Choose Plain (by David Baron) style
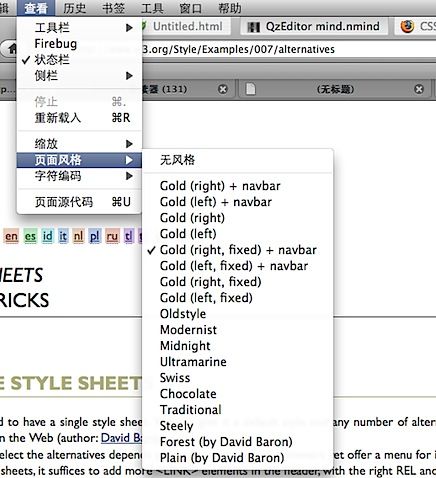This screenshot has height=478, width=436. 237,458
